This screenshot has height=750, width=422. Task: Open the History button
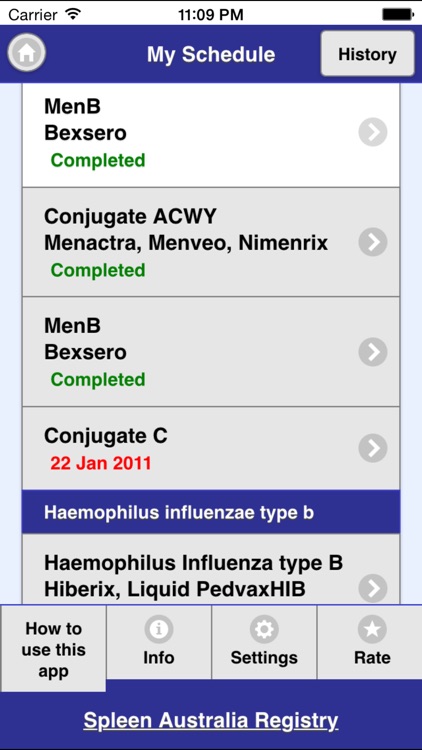tap(367, 54)
